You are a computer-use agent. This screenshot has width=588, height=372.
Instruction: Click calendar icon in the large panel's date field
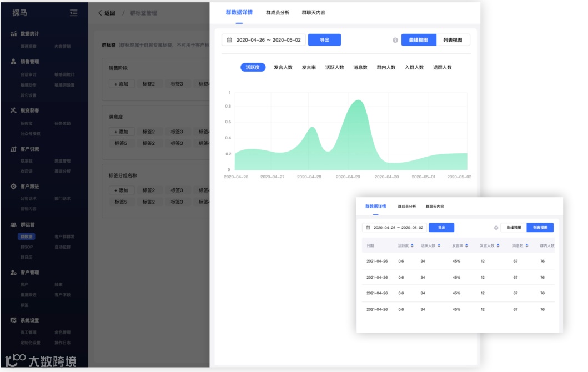coord(229,40)
